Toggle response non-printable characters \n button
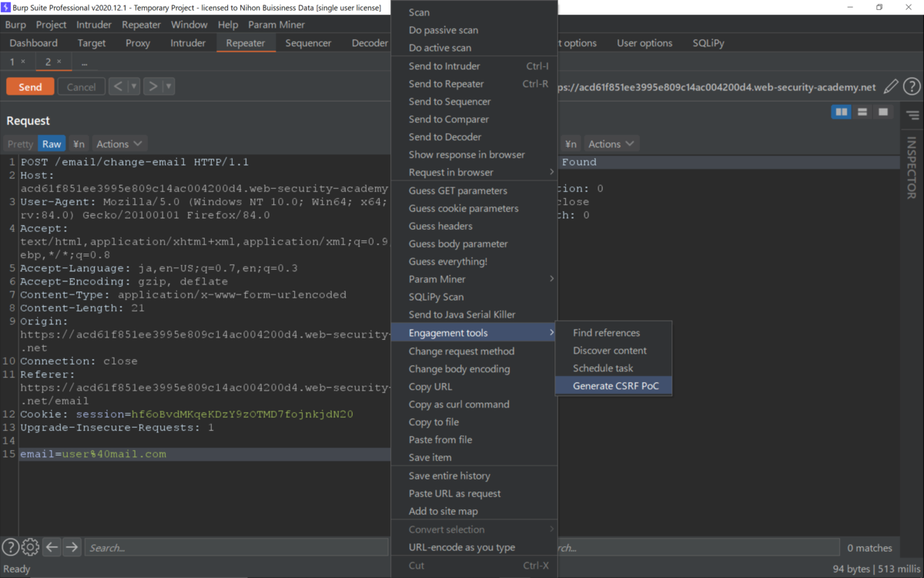The width and height of the screenshot is (924, 578). [571, 144]
